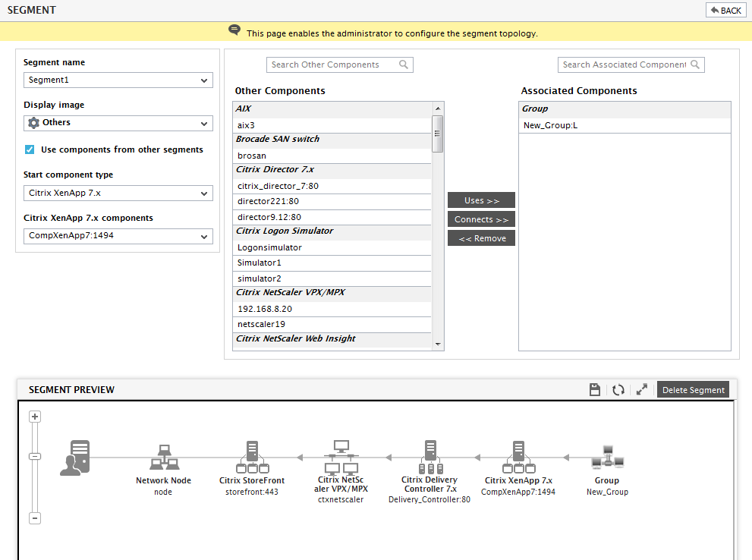Click the scrollbar up arrow in Other Components
This screenshot has width=752, height=560.
437,109
